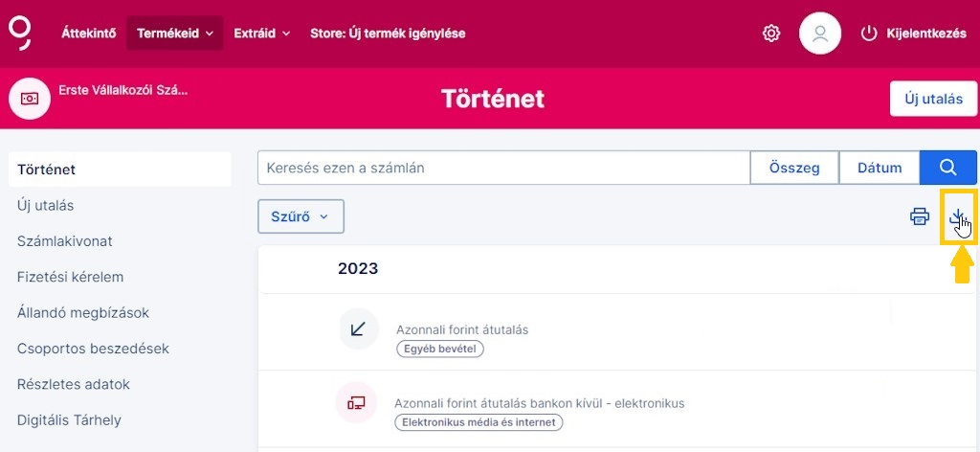
Task: Log out with Kijelentkezés
Action: [x=913, y=34]
